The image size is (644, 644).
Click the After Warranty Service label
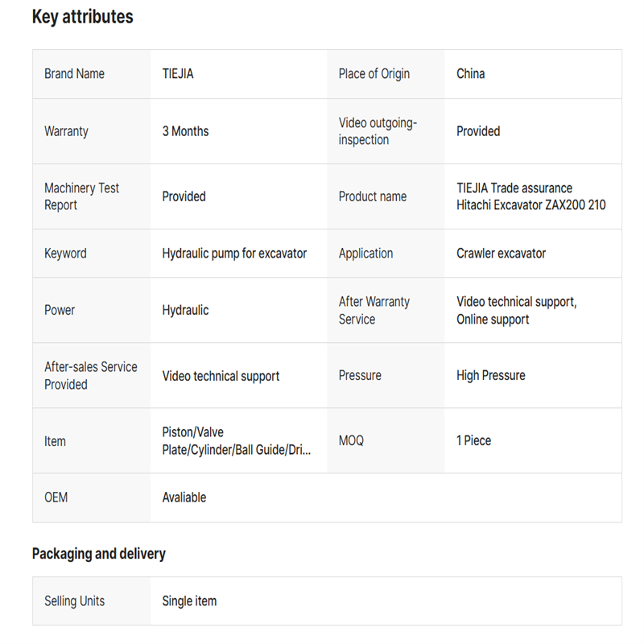374,311
